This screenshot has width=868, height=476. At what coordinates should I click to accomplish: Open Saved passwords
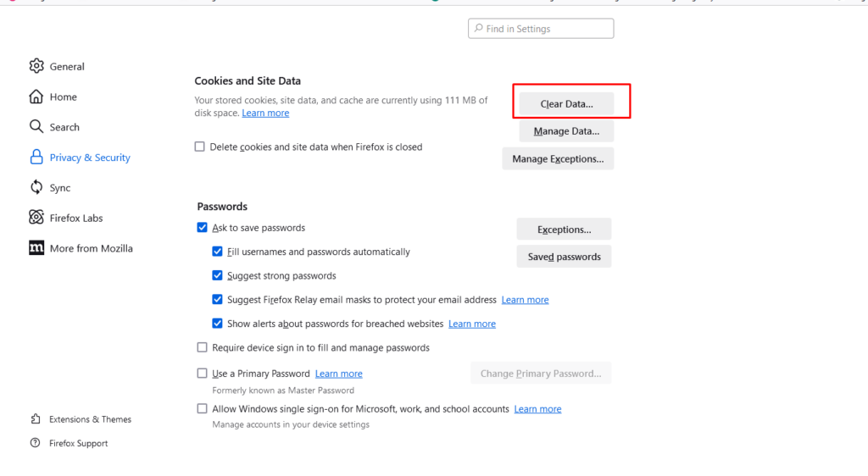coord(564,257)
